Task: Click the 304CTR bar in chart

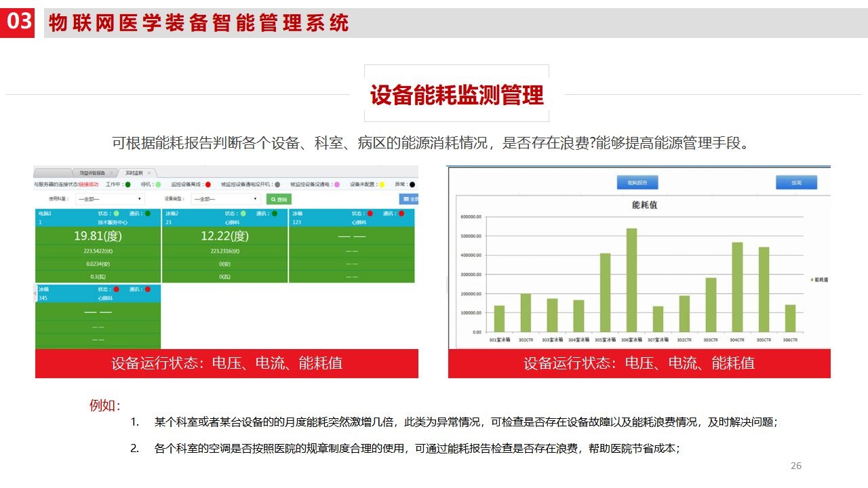Action: [x=737, y=287]
